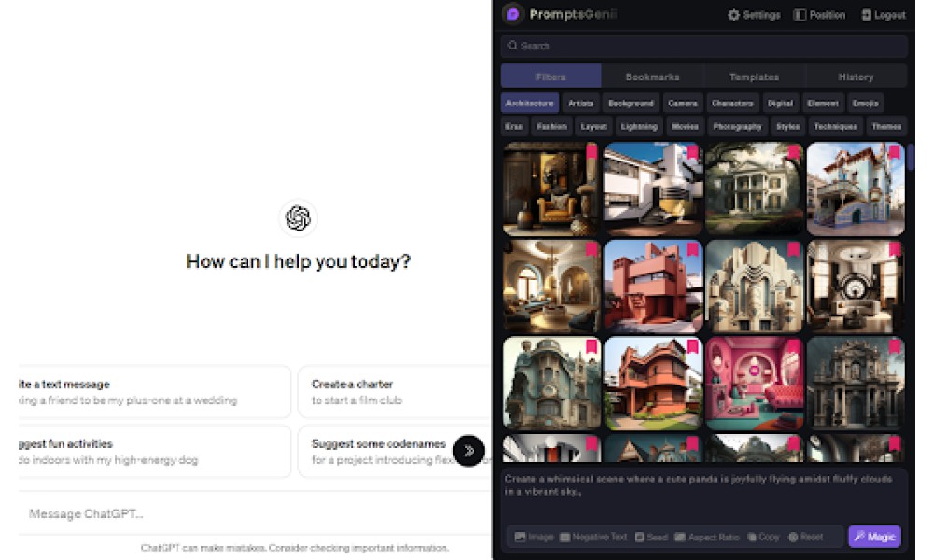Click the Message ChatGPT input box
This screenshot has width=934, height=560.
tap(255, 513)
